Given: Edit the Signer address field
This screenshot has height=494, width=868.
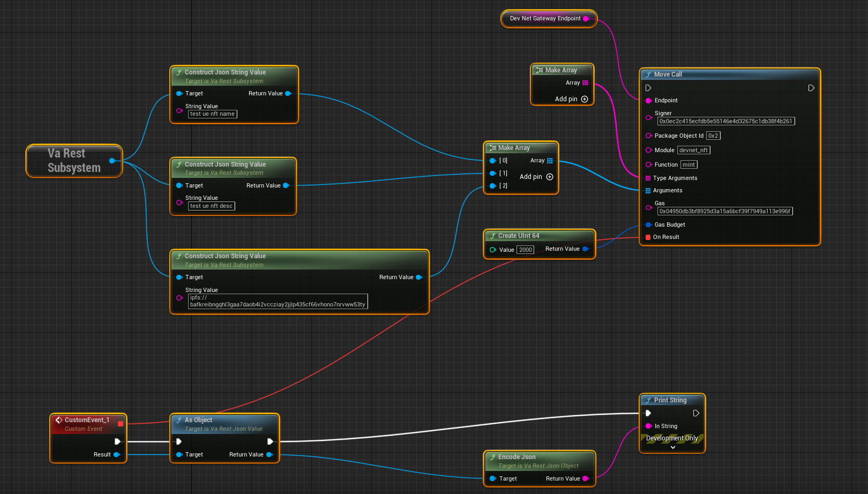Looking at the screenshot, I should [x=725, y=121].
